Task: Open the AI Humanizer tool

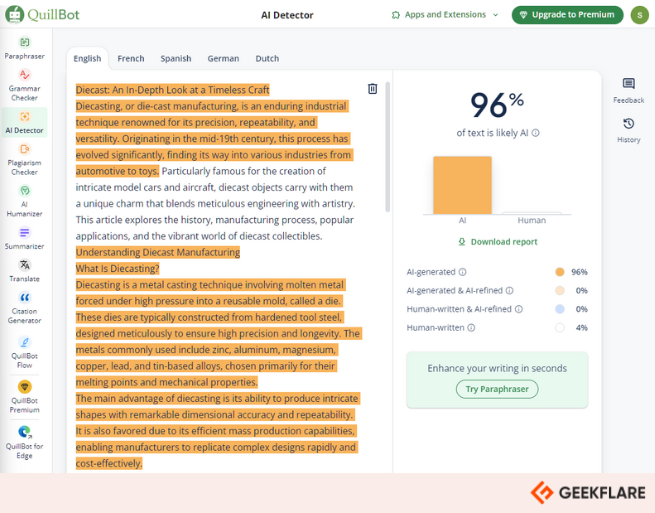Action: [x=24, y=201]
